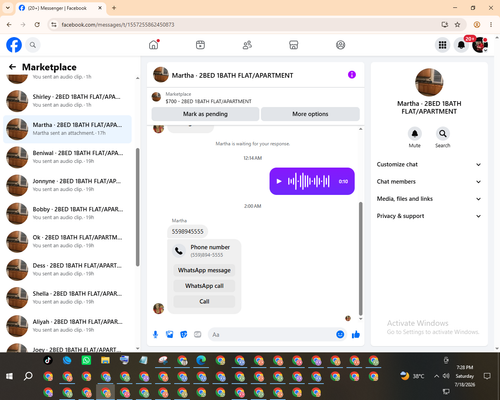The width and height of the screenshot is (500, 400).
Task: Open the Aliyah conversation
Action: coord(67,326)
